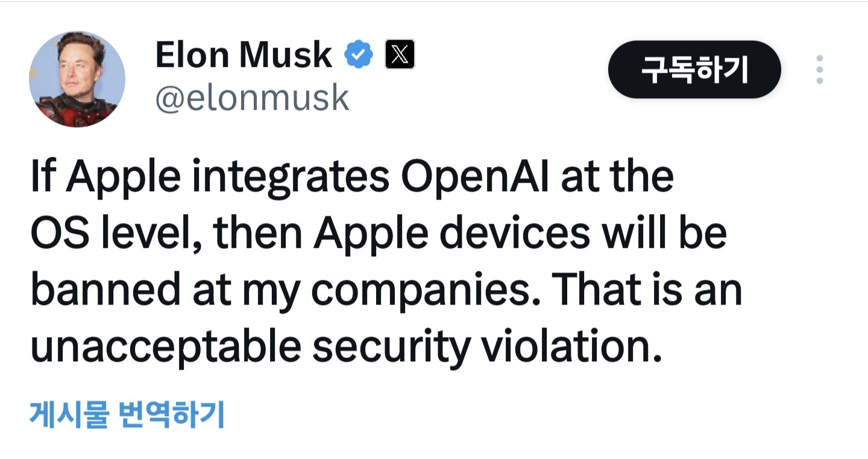Screen dimensions: 868x459
Task: Open the @elonmusk handle link
Action: pos(252,98)
